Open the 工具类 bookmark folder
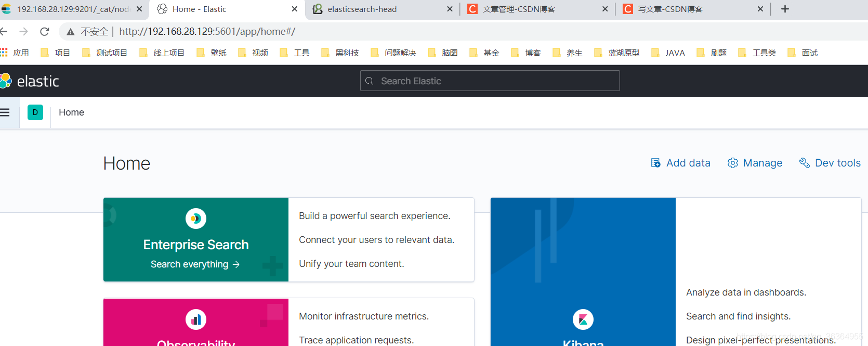 758,53
